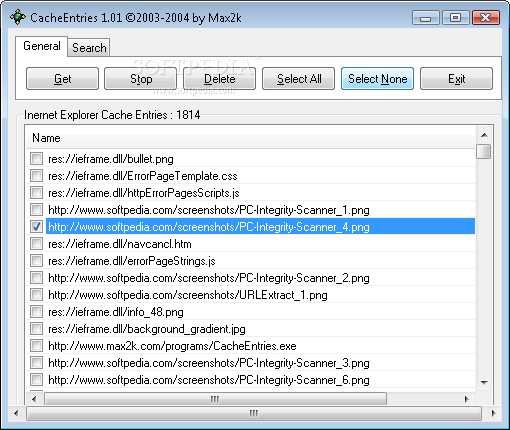Click the window's bottom horizontal scrollbar thumb
Viewport: 510px width, 430px height.
pos(254,413)
